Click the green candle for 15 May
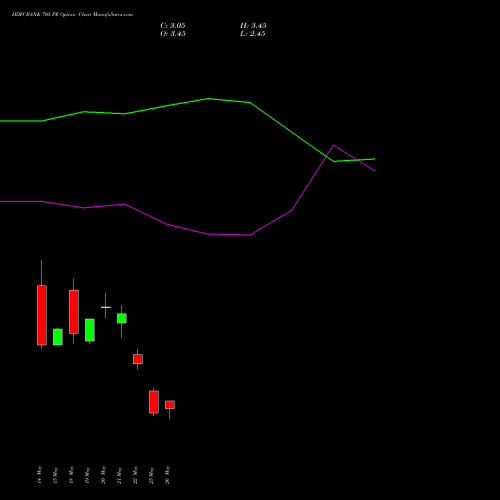 point(58,337)
